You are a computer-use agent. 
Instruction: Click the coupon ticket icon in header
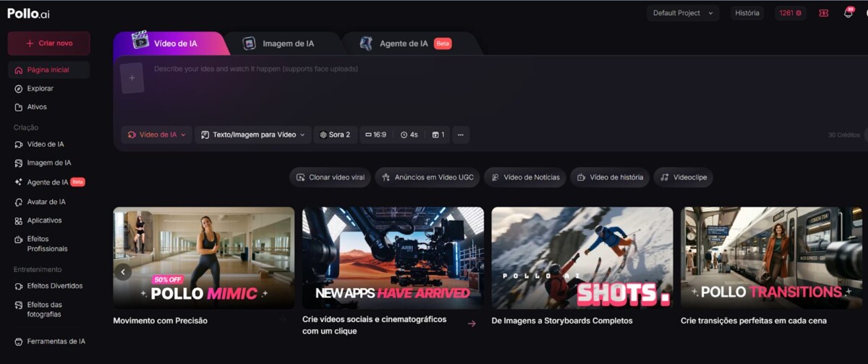[x=823, y=13]
